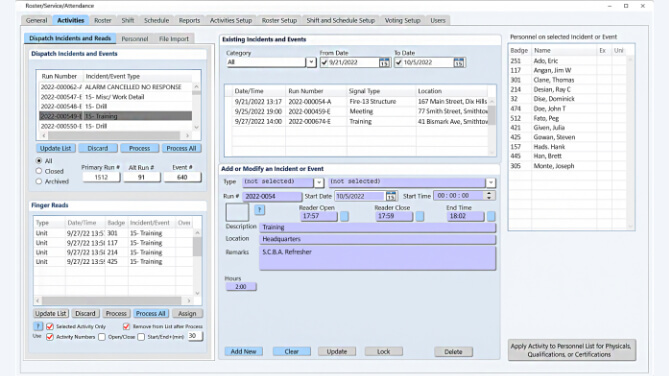Click the help question mark beside Selected Activity Only
669x376 pixels.
(38, 326)
